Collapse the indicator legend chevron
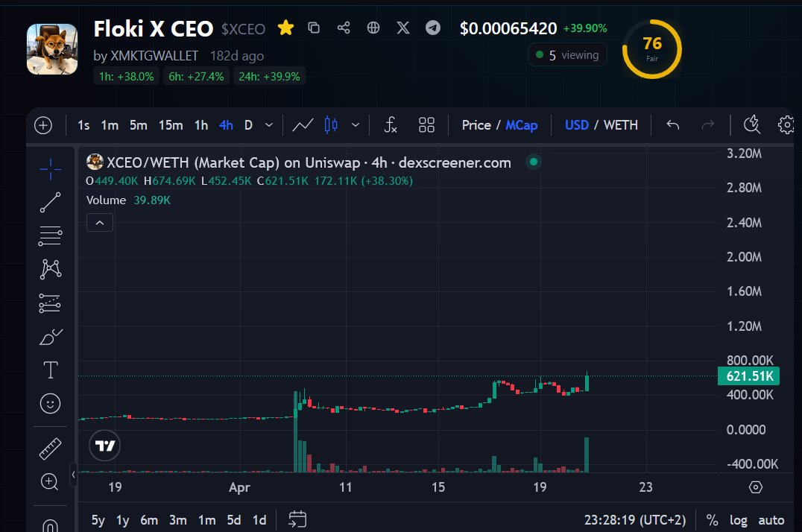 [x=100, y=223]
